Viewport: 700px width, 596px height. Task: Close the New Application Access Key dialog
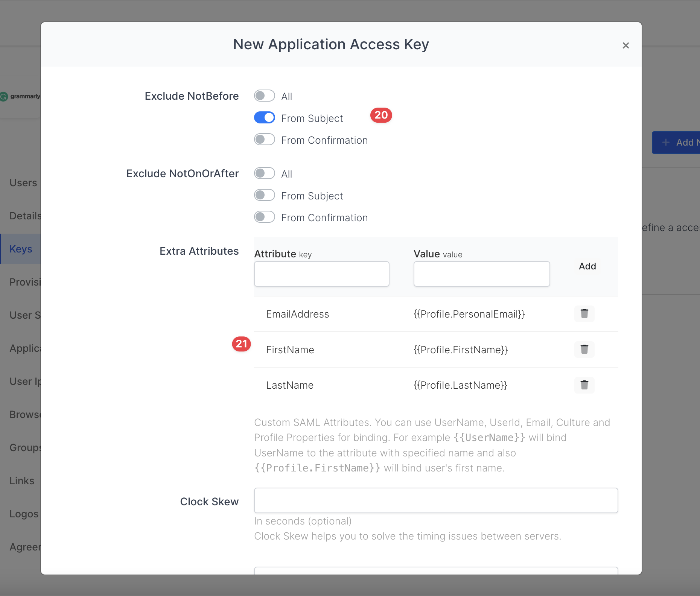pos(625,46)
